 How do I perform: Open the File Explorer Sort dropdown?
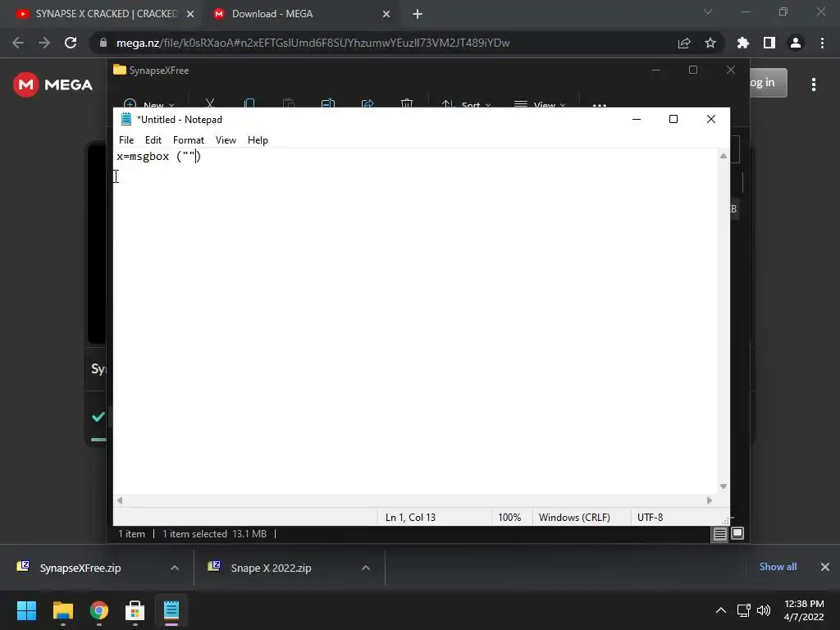point(466,103)
